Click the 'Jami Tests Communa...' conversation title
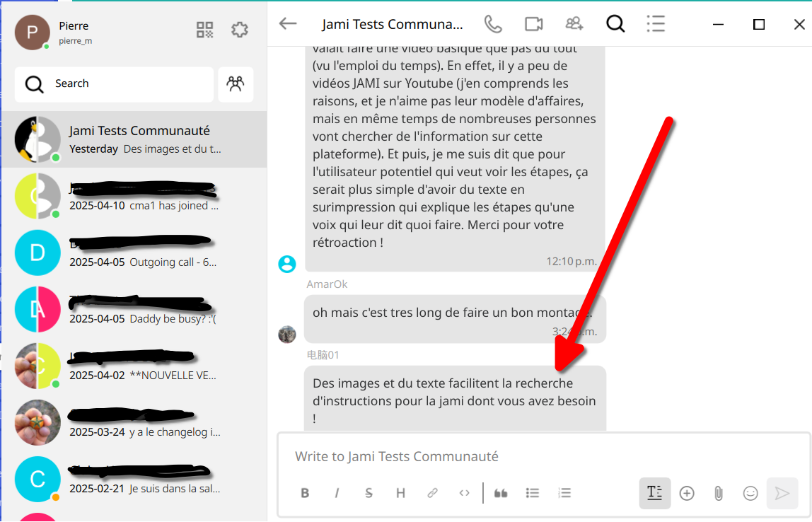The height and width of the screenshot is (522, 812). pyautogui.click(x=392, y=24)
